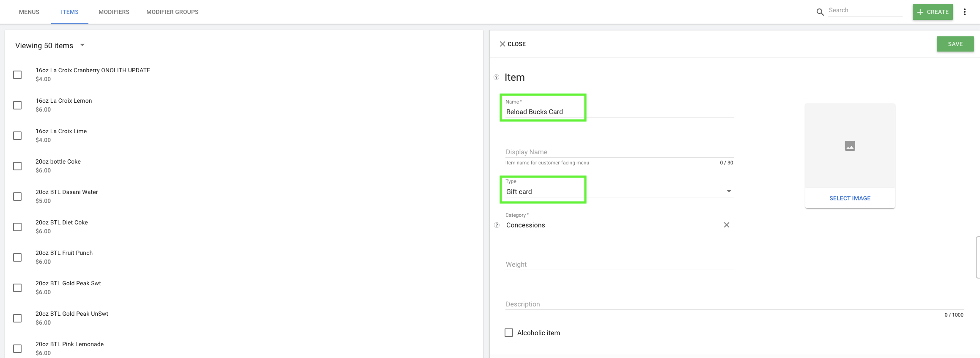The image size is (980, 358).
Task: Focus the Search input field
Action: [x=865, y=11]
